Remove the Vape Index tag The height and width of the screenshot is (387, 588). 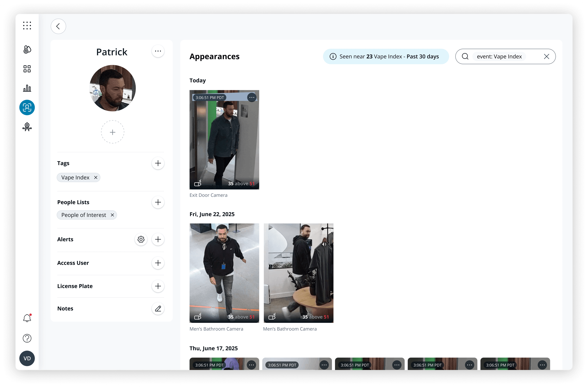click(96, 177)
